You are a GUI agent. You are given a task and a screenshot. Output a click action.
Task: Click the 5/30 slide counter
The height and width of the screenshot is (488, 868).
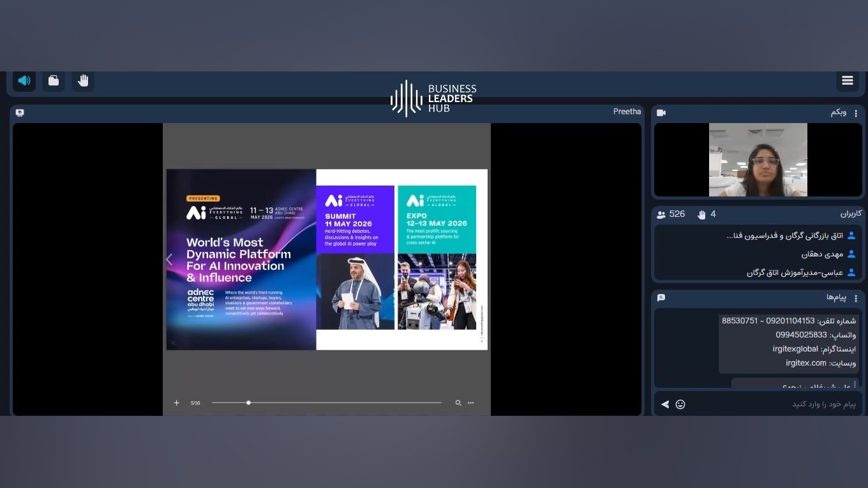click(195, 403)
